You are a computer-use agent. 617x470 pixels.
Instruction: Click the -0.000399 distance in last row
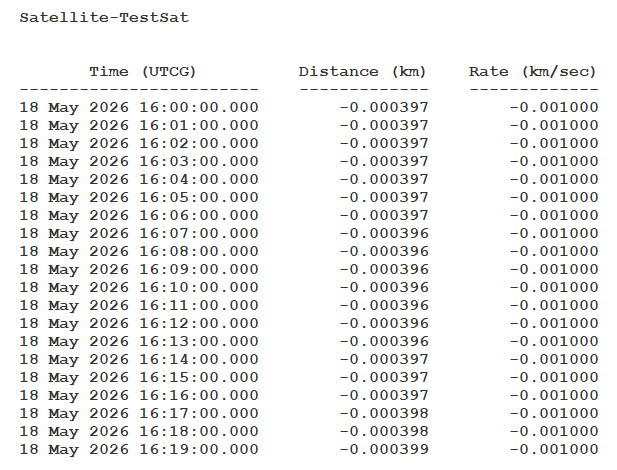(x=384, y=450)
